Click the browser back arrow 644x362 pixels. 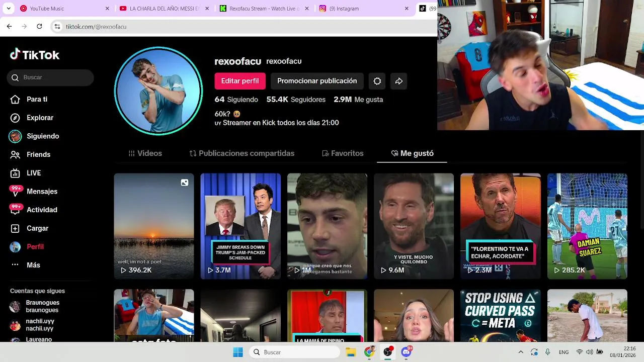tap(9, 26)
